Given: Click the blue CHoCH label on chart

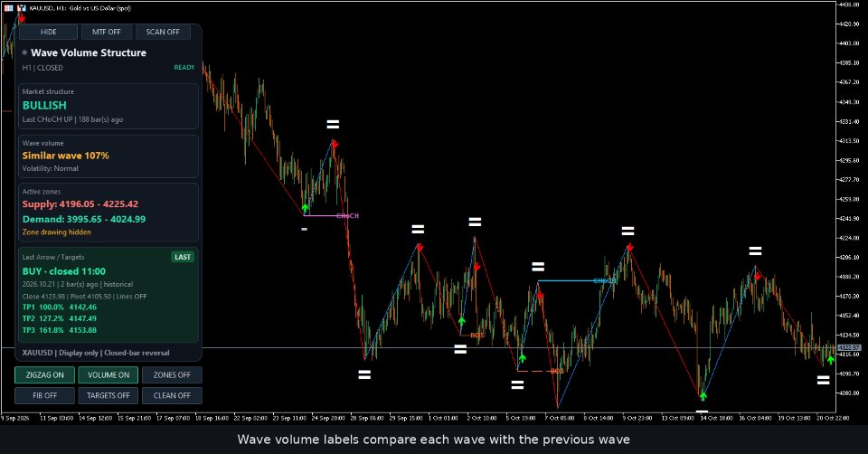Looking at the screenshot, I should pyautogui.click(x=604, y=280).
